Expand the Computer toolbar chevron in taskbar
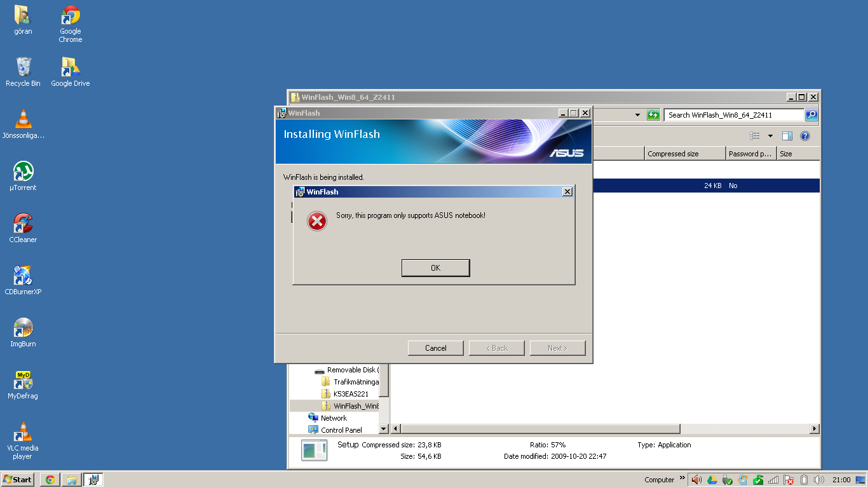 pyautogui.click(x=682, y=478)
